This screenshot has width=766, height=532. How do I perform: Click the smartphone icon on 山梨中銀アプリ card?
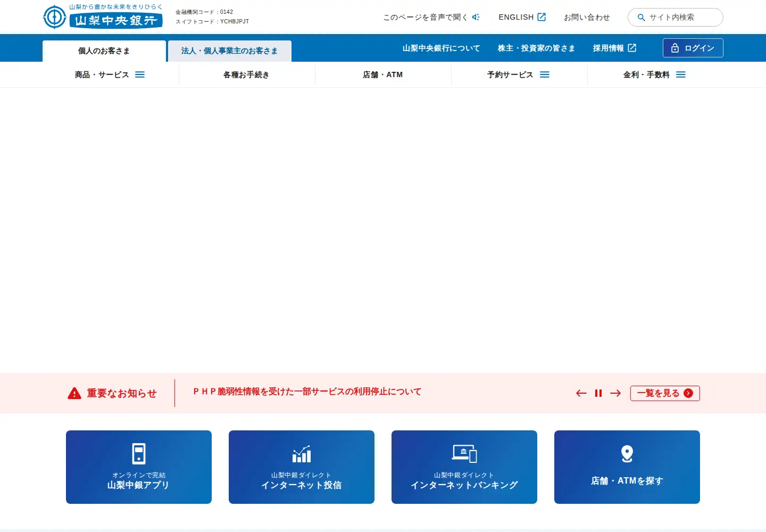coord(139,454)
